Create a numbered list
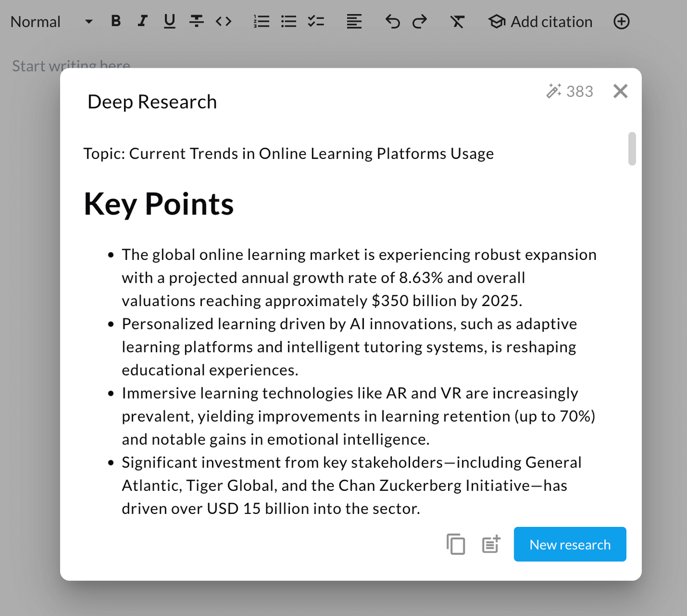Image resolution: width=687 pixels, height=616 pixels. pos(261,21)
